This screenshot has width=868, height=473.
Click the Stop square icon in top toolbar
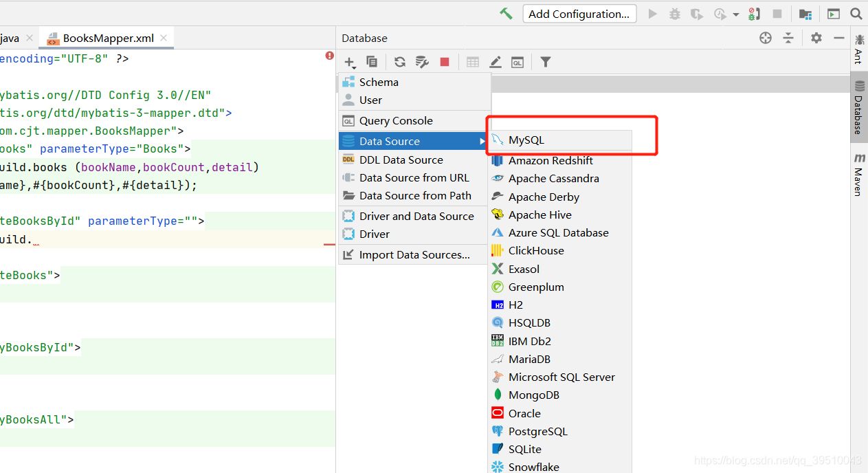click(x=777, y=14)
